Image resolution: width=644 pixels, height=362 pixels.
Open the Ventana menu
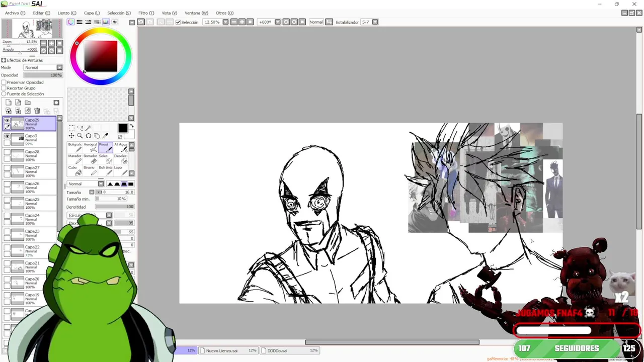coord(196,13)
